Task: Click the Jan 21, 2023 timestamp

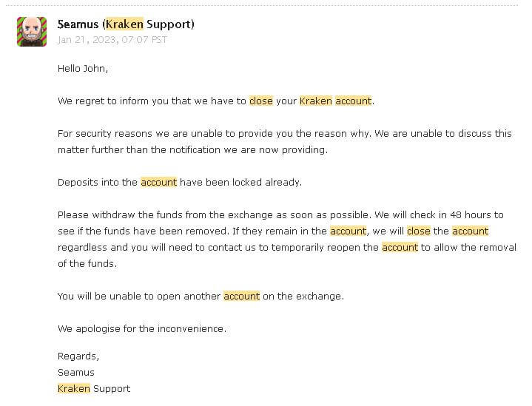Action: pos(112,40)
